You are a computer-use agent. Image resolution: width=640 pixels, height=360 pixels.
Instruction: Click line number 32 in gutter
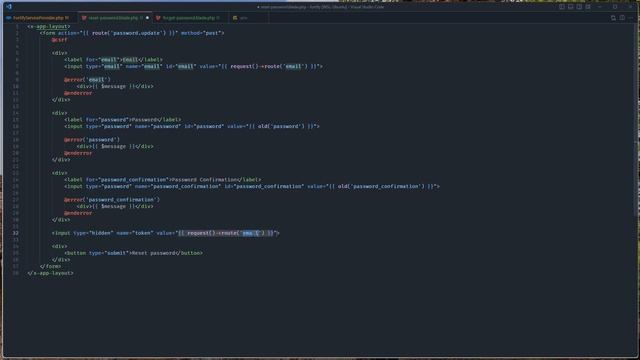[16, 233]
